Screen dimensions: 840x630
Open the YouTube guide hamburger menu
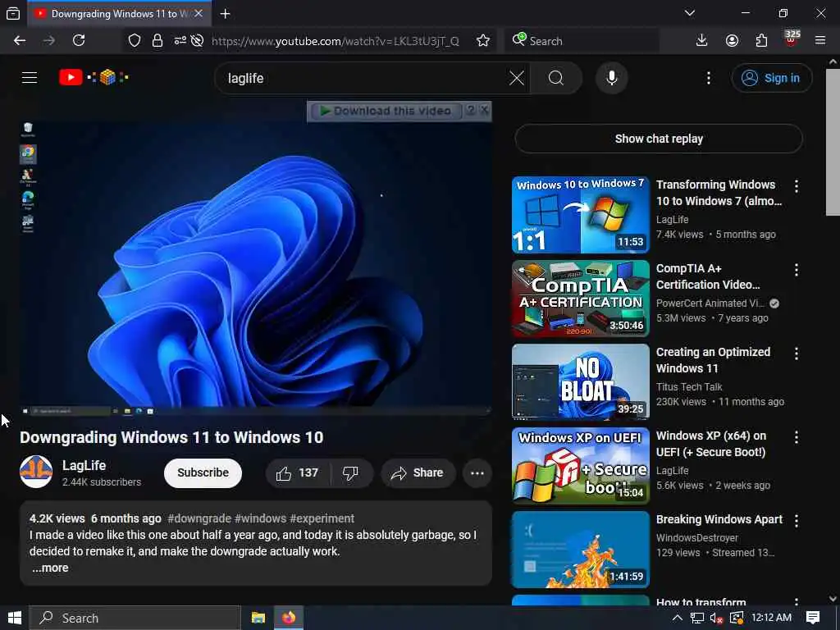point(30,78)
